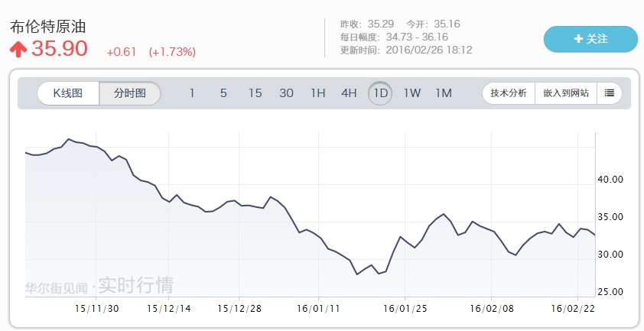Switch to K线图 chart view

click(68, 93)
